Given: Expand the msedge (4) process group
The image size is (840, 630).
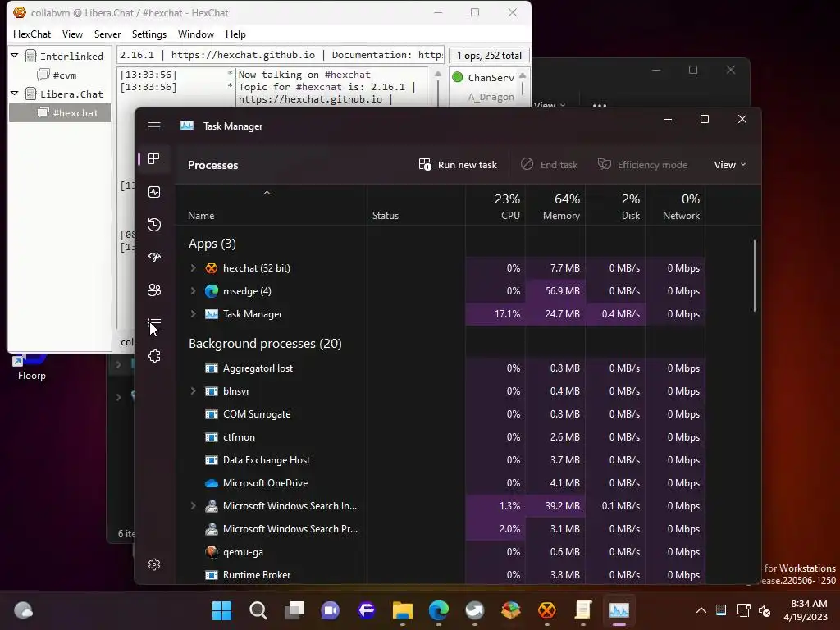Looking at the screenshot, I should pos(194,291).
